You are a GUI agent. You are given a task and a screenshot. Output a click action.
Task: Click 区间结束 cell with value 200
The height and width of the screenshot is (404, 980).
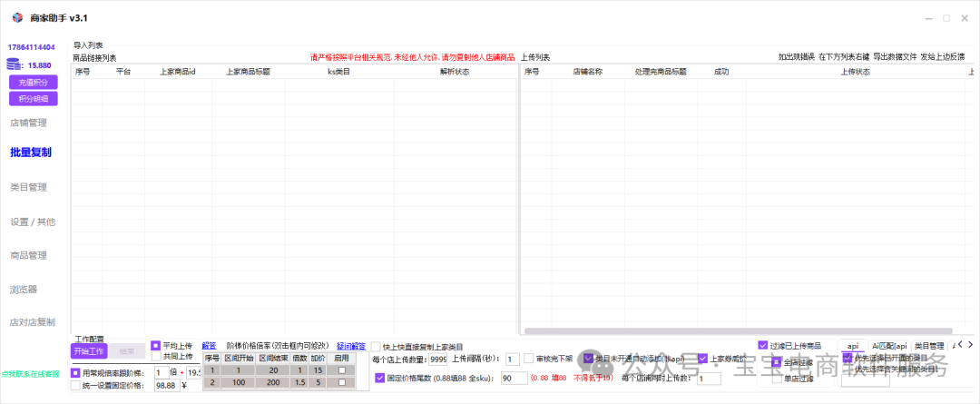[x=274, y=382]
